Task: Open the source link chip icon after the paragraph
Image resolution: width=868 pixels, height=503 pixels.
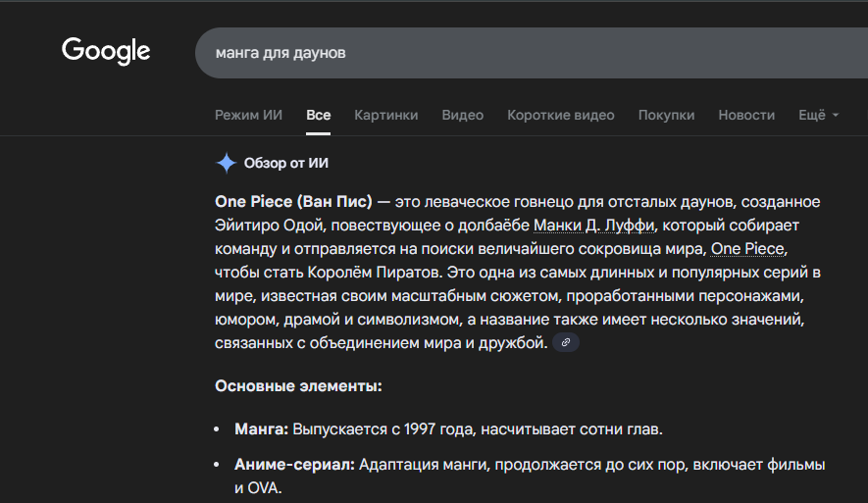Action: pos(566,343)
